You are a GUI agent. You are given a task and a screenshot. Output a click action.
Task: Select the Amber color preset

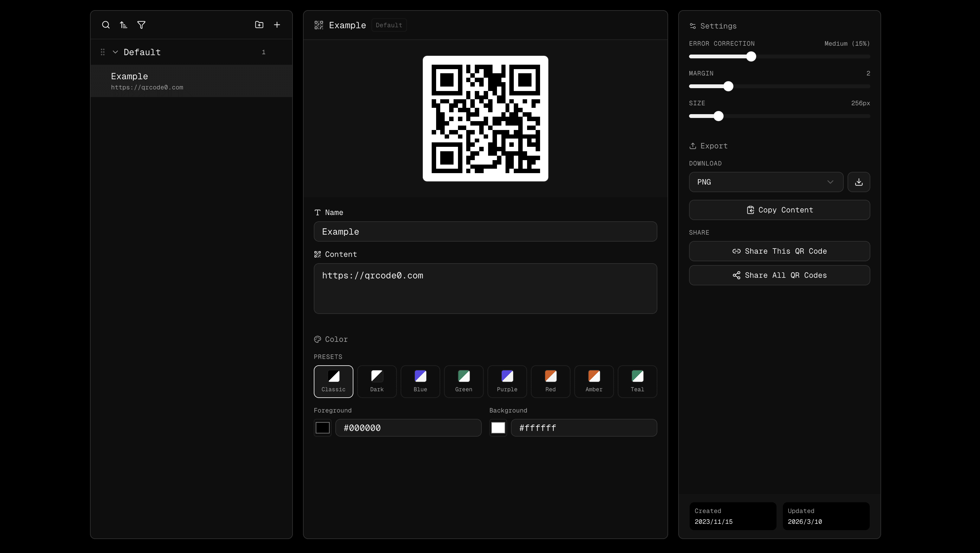coord(594,382)
